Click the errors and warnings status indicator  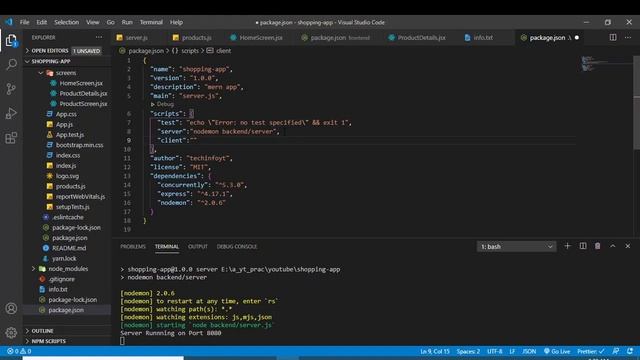19,351
